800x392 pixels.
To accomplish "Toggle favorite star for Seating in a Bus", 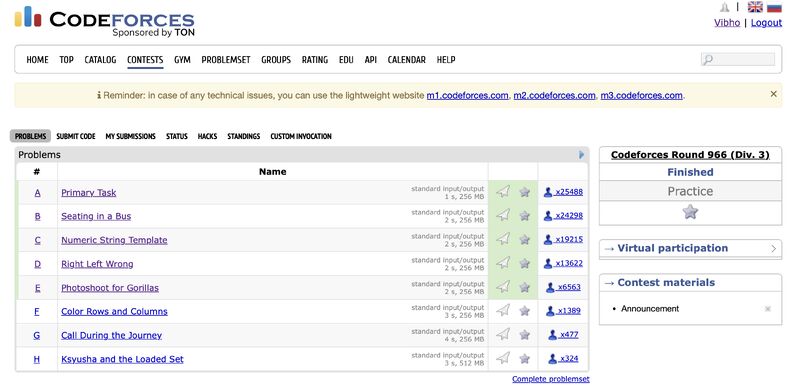I will tap(524, 216).
